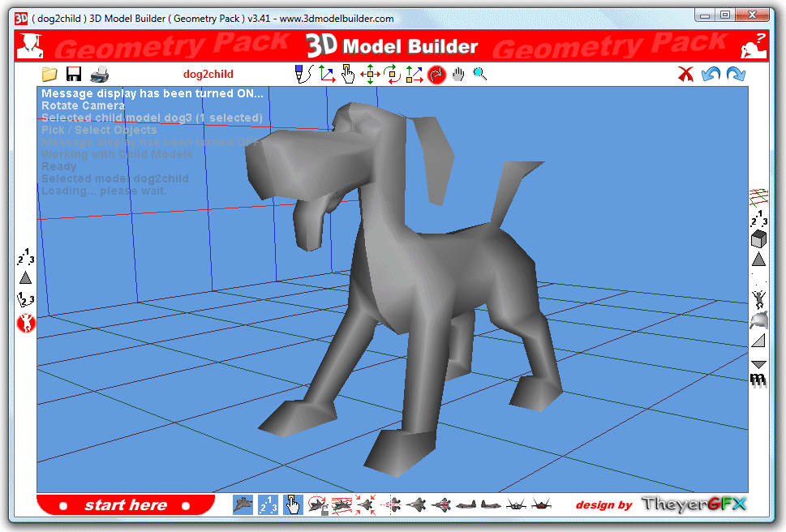Click the upward gray triangle on right sidebar
The width and height of the screenshot is (786, 532).
758,260
